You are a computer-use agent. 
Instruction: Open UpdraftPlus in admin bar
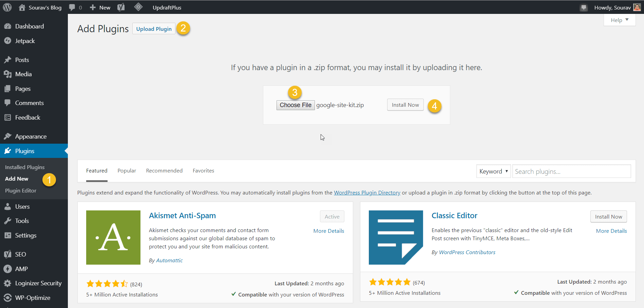pyautogui.click(x=167, y=7)
